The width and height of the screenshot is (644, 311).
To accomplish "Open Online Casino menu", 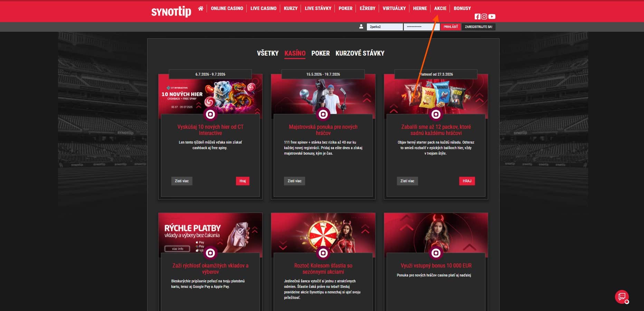I will [x=227, y=8].
